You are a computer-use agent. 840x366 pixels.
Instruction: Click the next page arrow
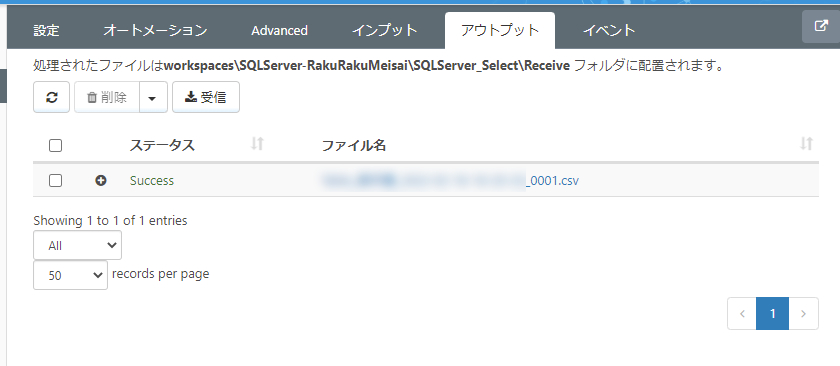pyautogui.click(x=803, y=313)
